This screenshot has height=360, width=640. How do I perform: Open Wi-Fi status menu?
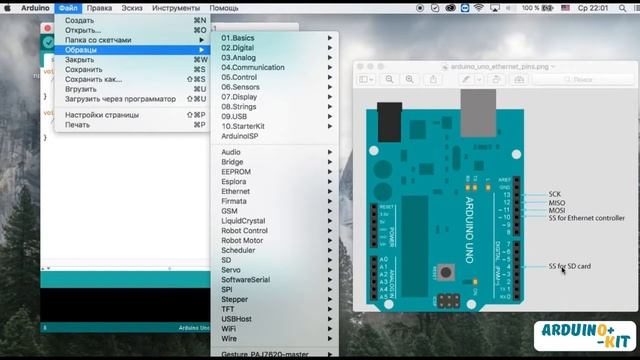coord(479,8)
